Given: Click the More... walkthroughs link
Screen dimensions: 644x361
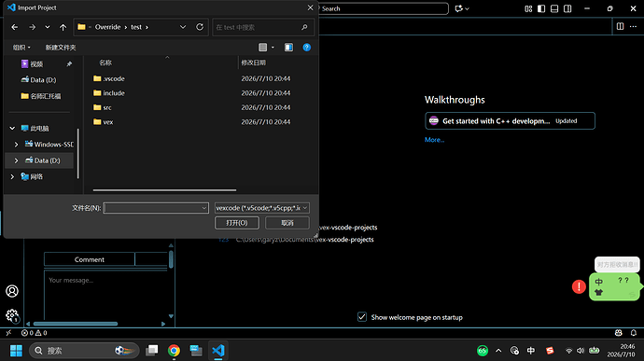Looking at the screenshot, I should click(x=434, y=140).
